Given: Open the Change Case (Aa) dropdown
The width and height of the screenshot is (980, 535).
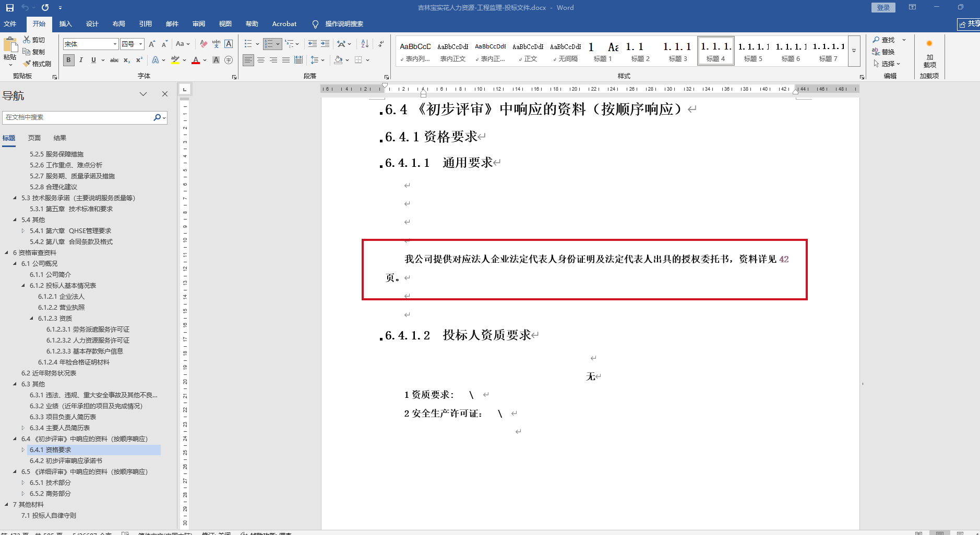Looking at the screenshot, I should click(183, 44).
